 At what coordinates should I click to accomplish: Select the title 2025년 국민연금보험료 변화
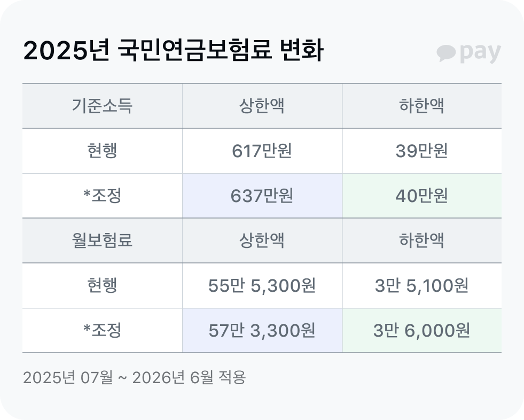click(x=174, y=51)
